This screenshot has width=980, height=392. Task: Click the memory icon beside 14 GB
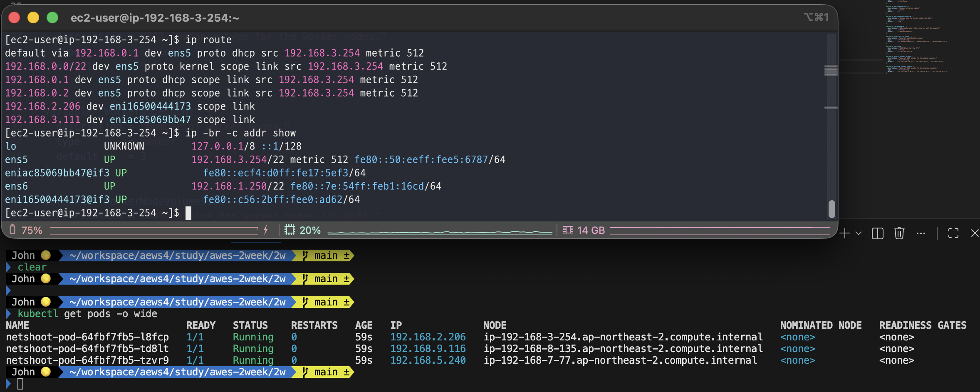tap(568, 230)
